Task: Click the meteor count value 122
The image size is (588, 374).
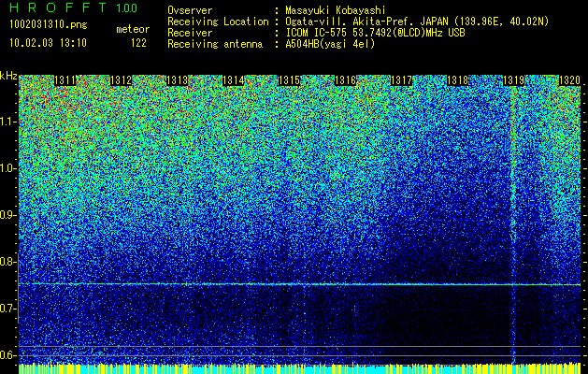Action: coord(138,43)
